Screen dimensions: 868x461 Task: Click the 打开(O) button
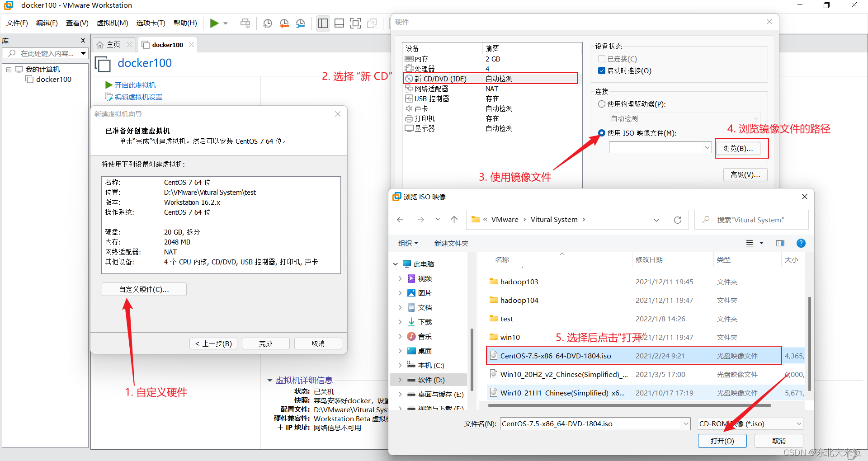[x=722, y=441]
